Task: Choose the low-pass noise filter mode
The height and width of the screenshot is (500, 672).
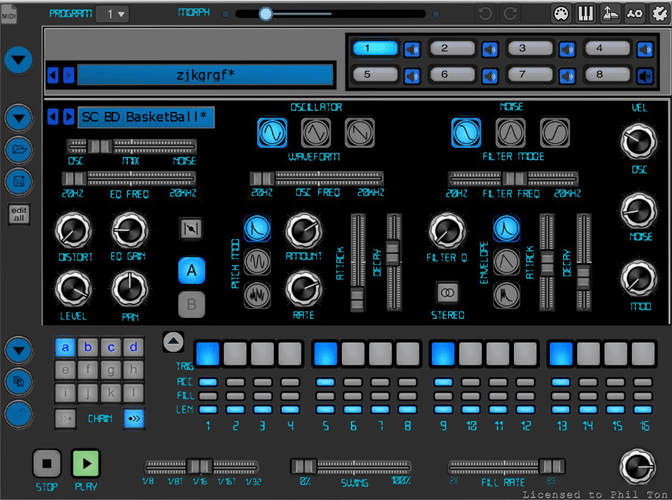Action: (466, 133)
